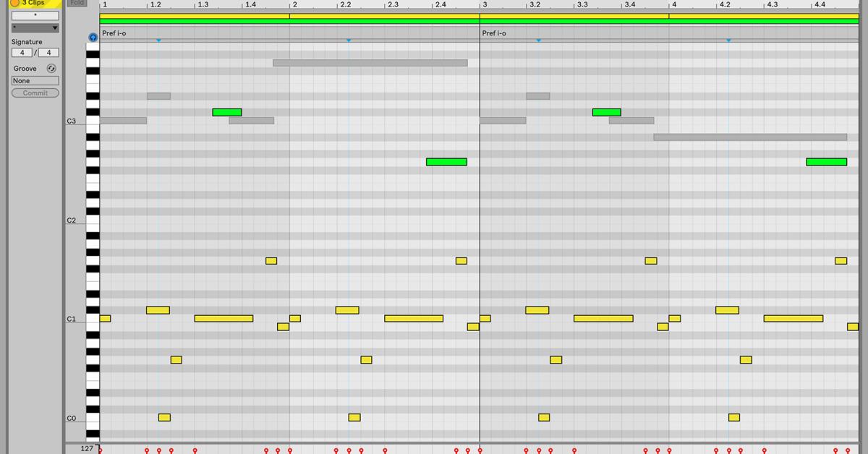Screen dimensions: 868x454
Task: Select the long yellow C1 note at 2.3
Action: (414, 318)
